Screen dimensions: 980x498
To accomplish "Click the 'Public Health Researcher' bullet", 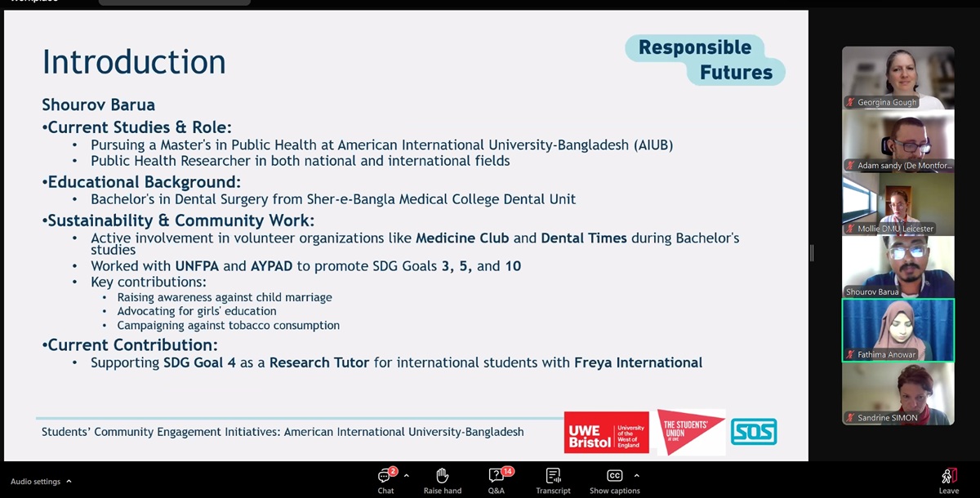I will [x=301, y=161].
